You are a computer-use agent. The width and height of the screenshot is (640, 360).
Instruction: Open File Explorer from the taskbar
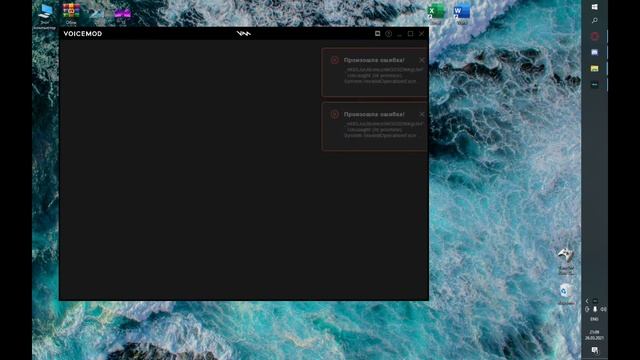[595, 69]
